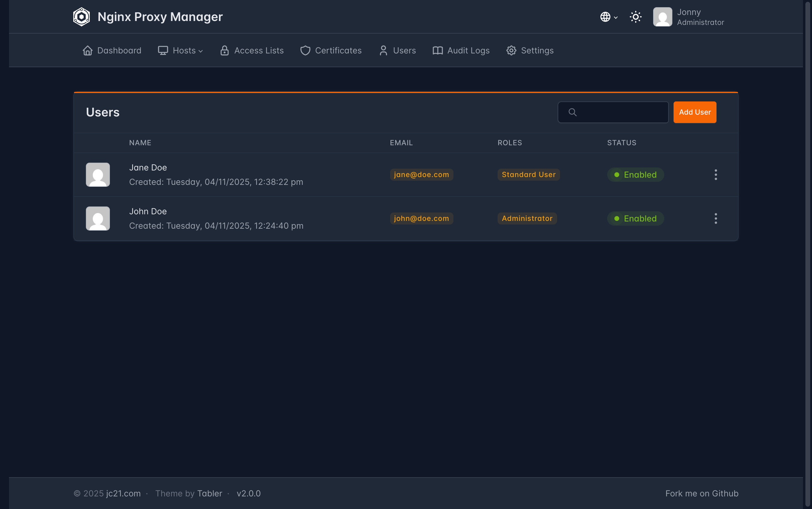Click Jonny's profile avatar in header
The width and height of the screenshot is (812, 509).
(662, 17)
